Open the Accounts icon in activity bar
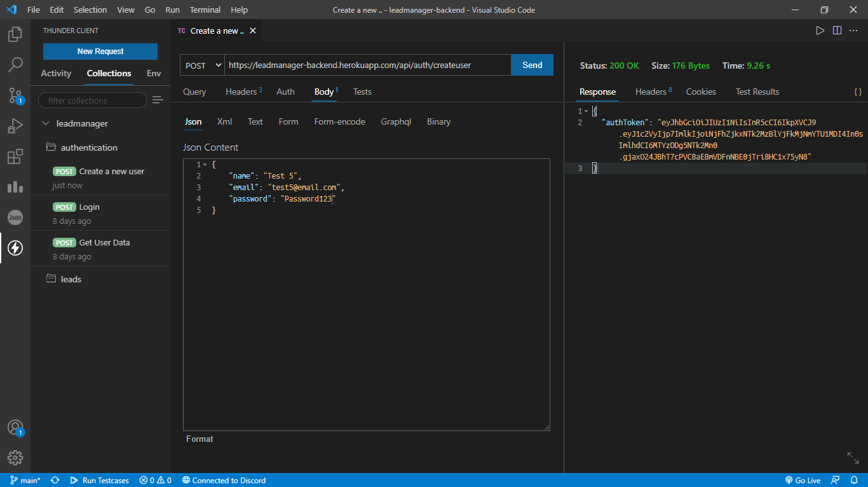 (x=15, y=427)
